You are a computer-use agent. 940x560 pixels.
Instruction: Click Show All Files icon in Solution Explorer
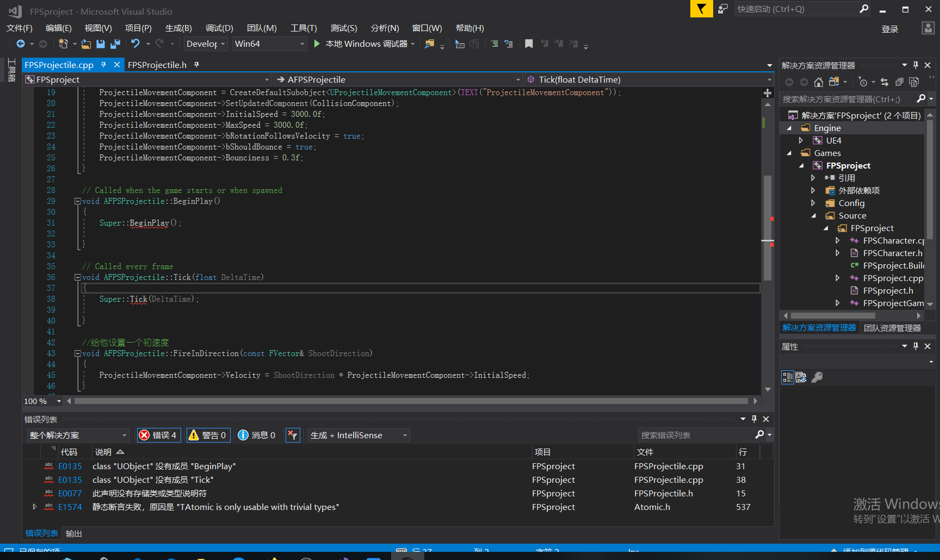point(914,82)
